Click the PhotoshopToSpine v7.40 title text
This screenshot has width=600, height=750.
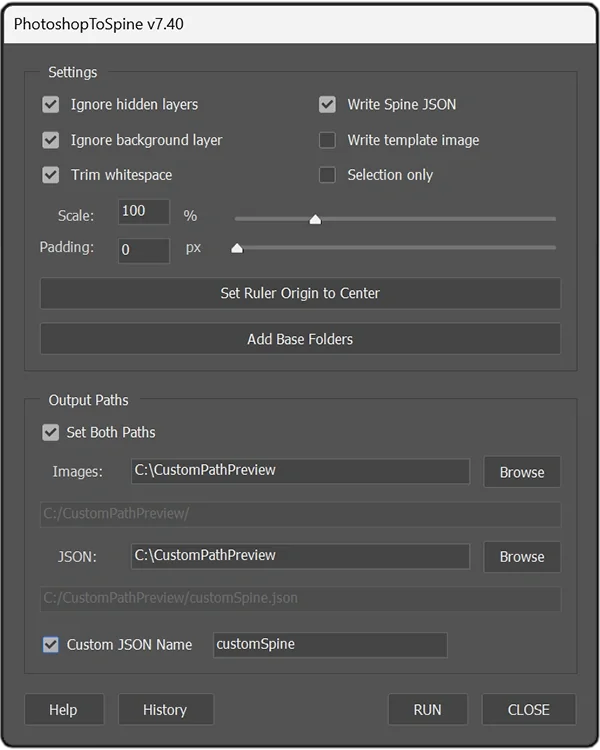tap(99, 24)
